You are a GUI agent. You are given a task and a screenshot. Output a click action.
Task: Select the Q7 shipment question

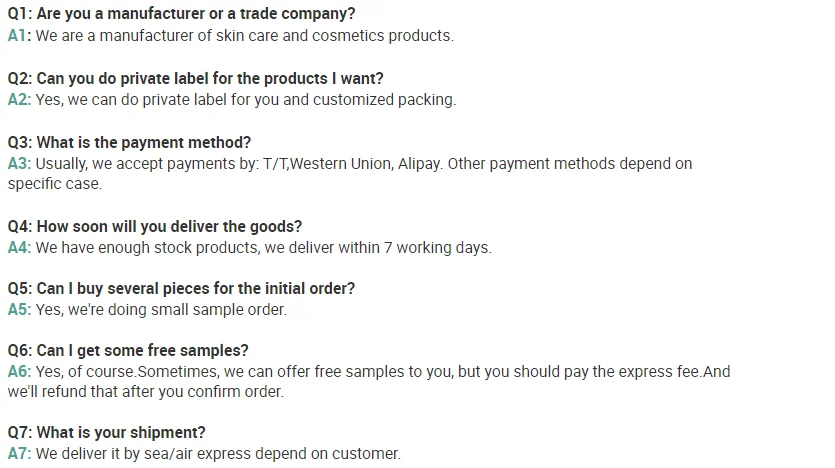tap(106, 433)
